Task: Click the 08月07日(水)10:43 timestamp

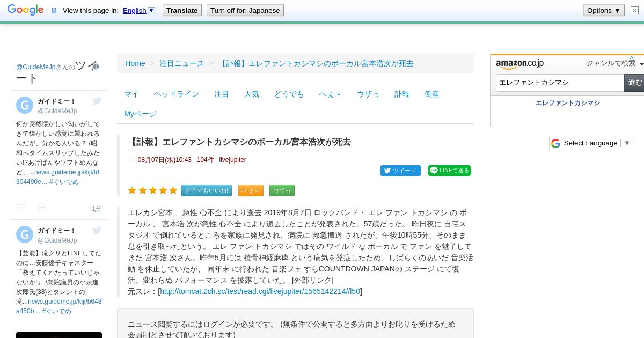Action: pyautogui.click(x=165, y=160)
